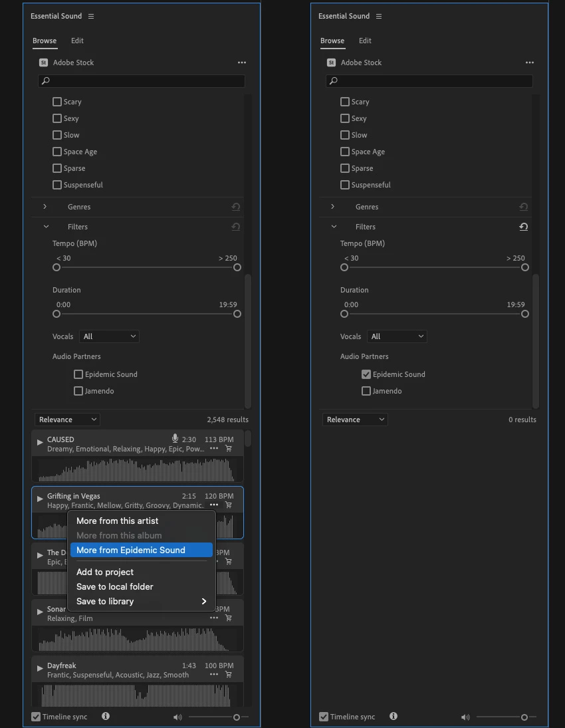Click Duration maximum handle in left panel
Viewport: 565px width, 728px height.
point(237,314)
